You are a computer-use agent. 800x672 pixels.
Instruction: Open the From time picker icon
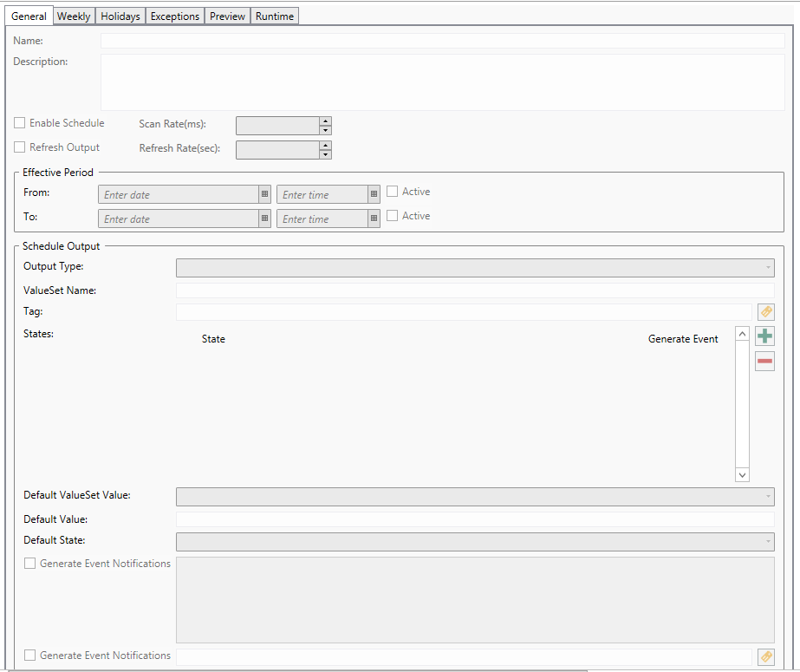[x=374, y=194]
